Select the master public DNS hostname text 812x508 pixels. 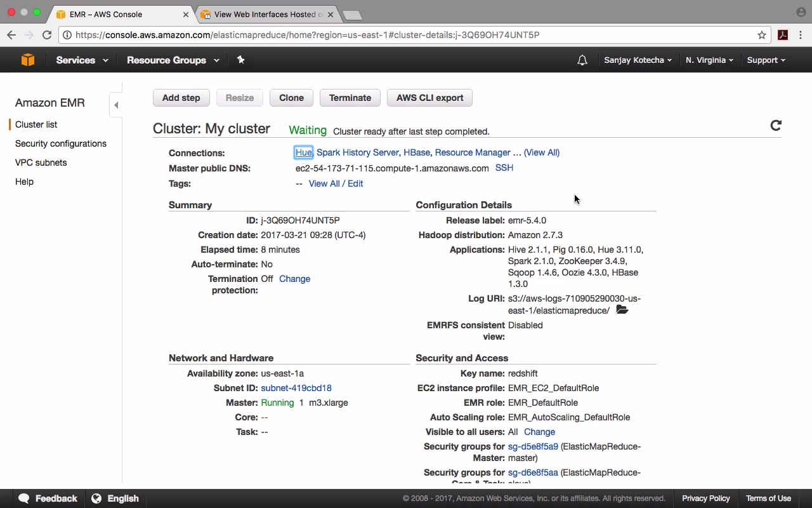[392, 168]
